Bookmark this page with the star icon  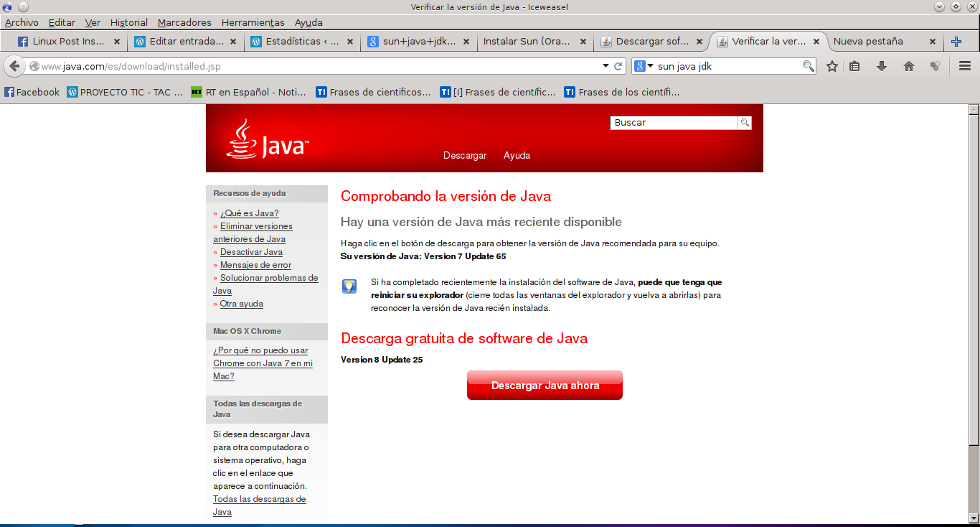[x=832, y=66]
